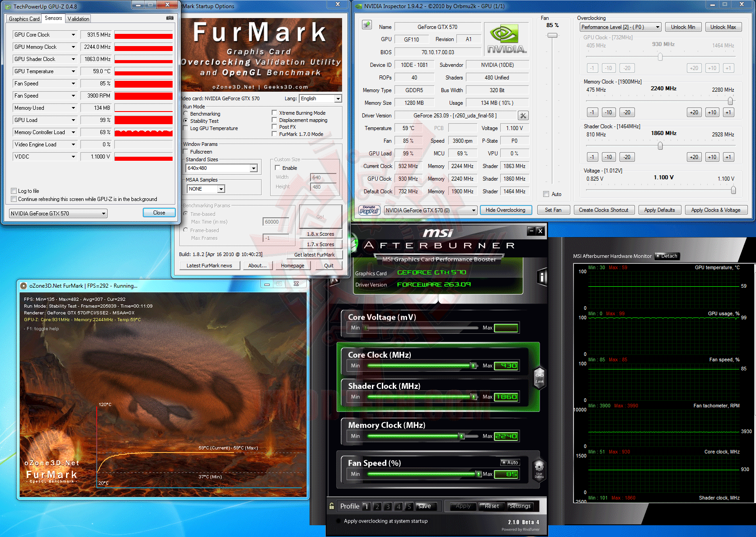Click the Afterburner Core Clock value field

click(506, 366)
